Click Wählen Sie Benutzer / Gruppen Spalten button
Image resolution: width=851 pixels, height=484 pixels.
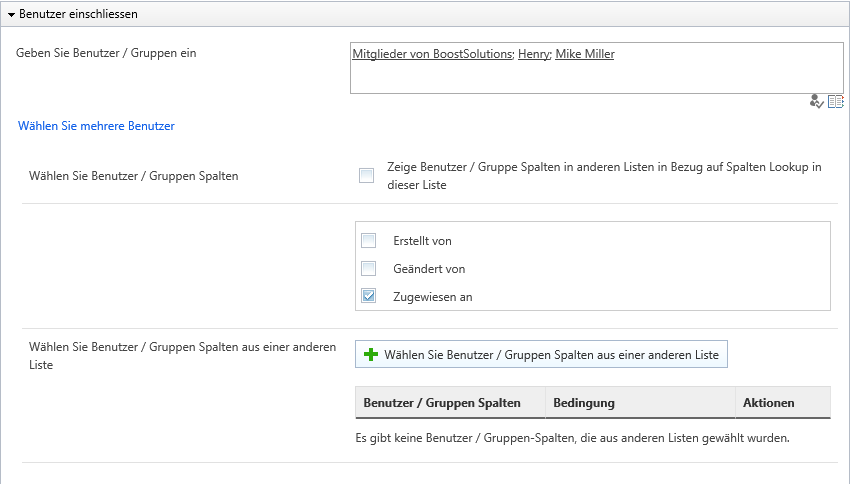point(541,354)
